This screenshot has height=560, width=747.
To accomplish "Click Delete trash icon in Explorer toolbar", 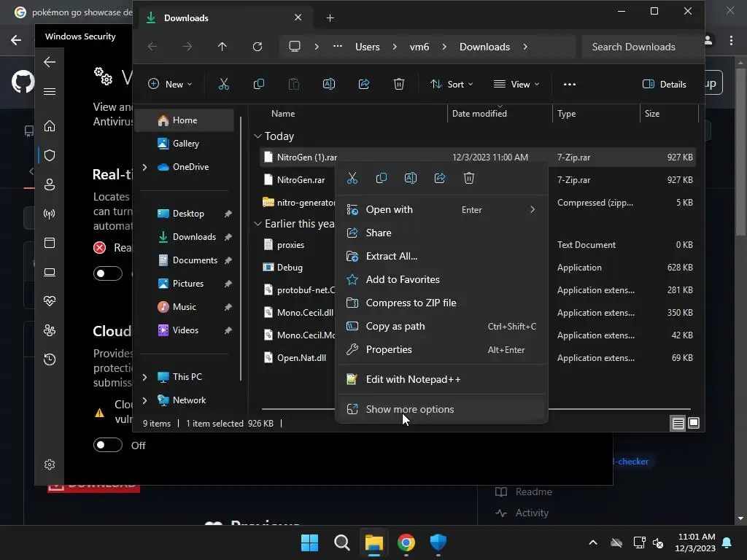I will [399, 85].
